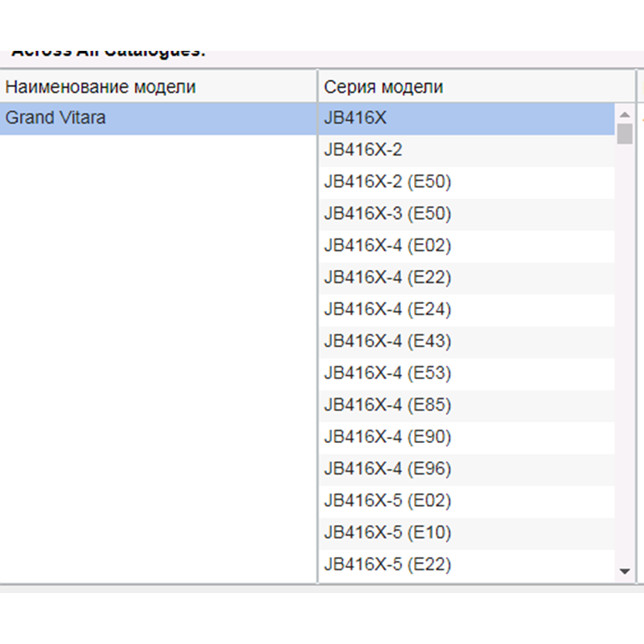Select JB416X-4 (E53) series
The width and height of the screenshot is (644, 644).
pyautogui.click(x=388, y=374)
